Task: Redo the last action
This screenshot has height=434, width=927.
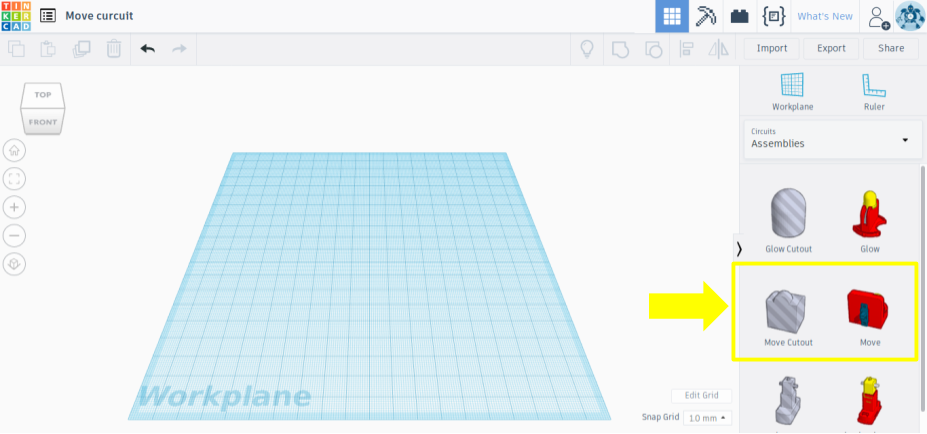Action: 179,48
